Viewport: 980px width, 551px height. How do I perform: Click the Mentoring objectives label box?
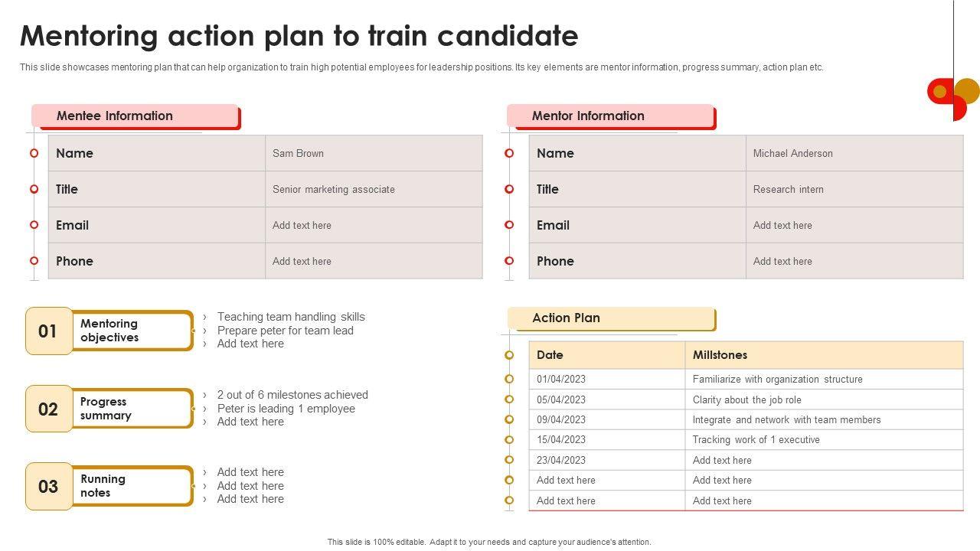[132, 331]
